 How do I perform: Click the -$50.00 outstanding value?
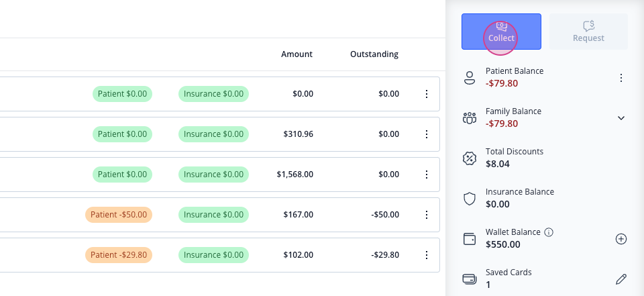pos(385,215)
